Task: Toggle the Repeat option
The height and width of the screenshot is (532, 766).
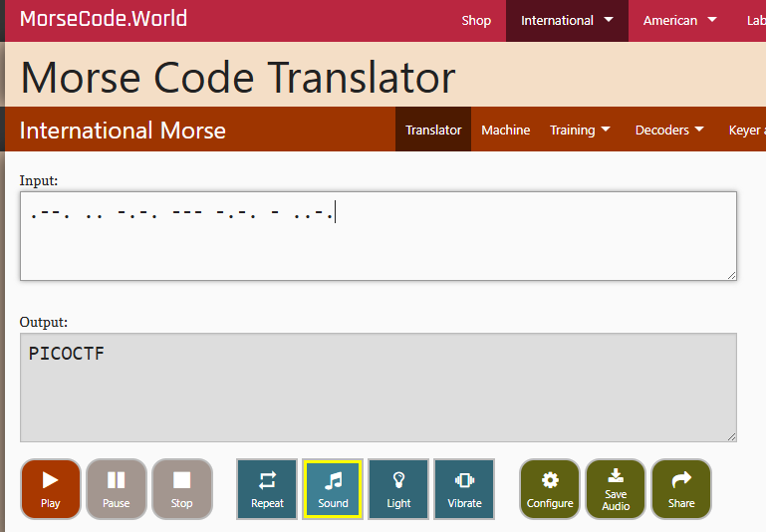Action: click(267, 489)
